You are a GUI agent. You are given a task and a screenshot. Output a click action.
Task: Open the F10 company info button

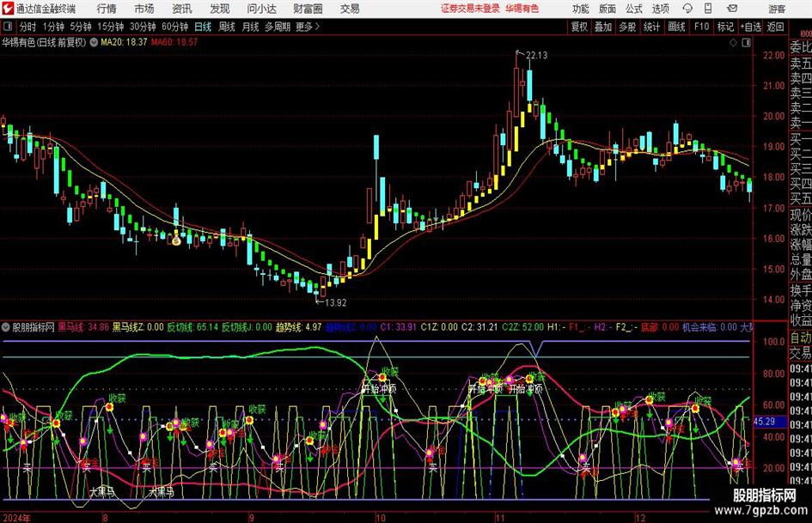pyautogui.click(x=701, y=27)
